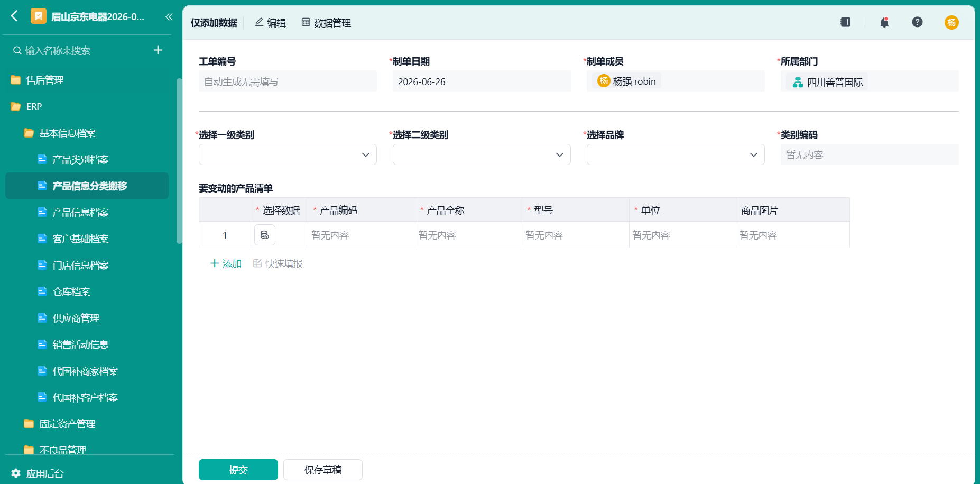Click the 单位 cell in row 1
This screenshot has height=484, width=980.
point(682,235)
